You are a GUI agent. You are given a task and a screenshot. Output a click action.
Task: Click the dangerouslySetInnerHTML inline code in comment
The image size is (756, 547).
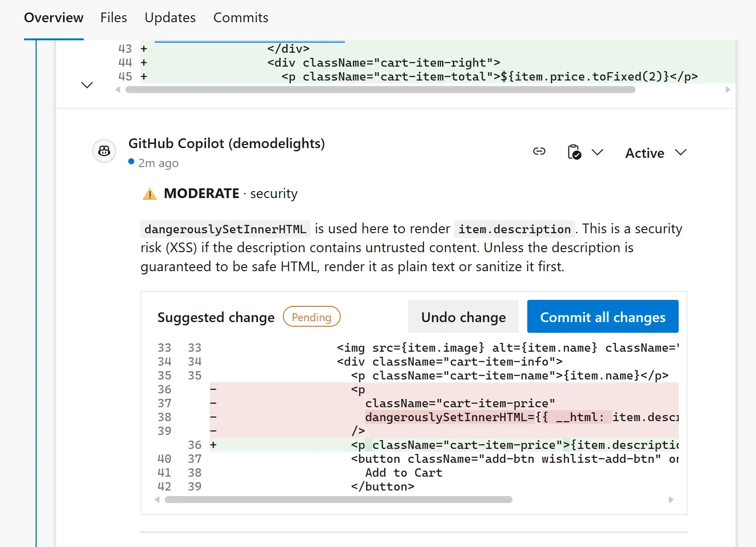[x=225, y=229]
